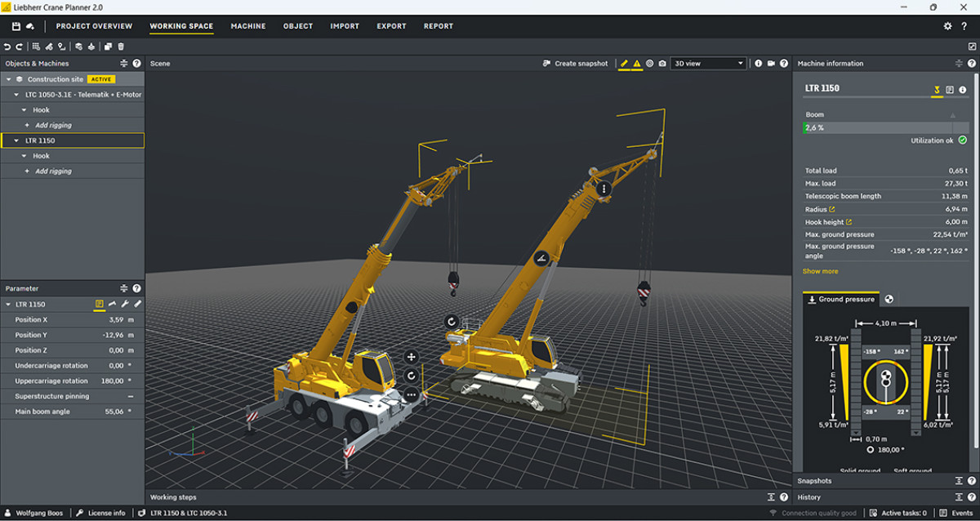Click the rotate handle on the LTR crane
This screenshot has height=521, width=980.
click(451, 321)
